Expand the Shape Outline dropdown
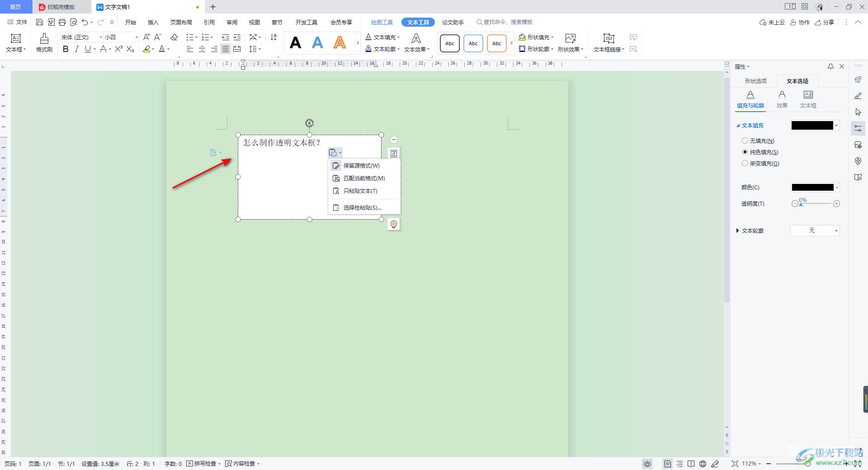 pos(552,49)
